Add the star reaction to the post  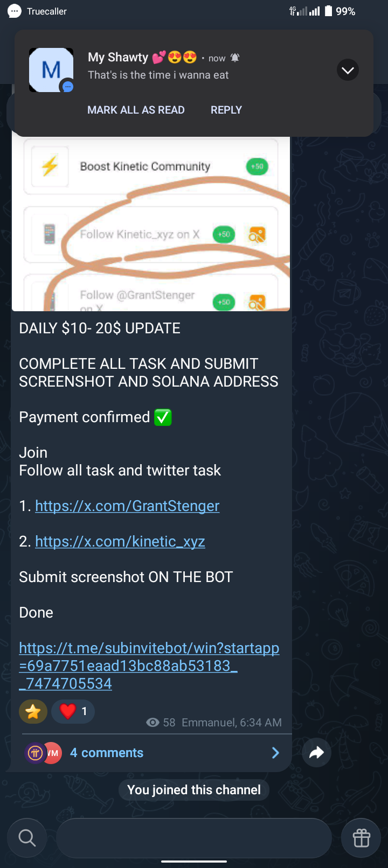[33, 712]
